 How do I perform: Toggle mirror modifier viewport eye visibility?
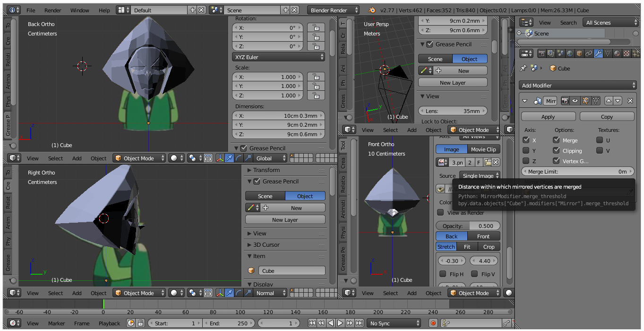click(x=575, y=101)
